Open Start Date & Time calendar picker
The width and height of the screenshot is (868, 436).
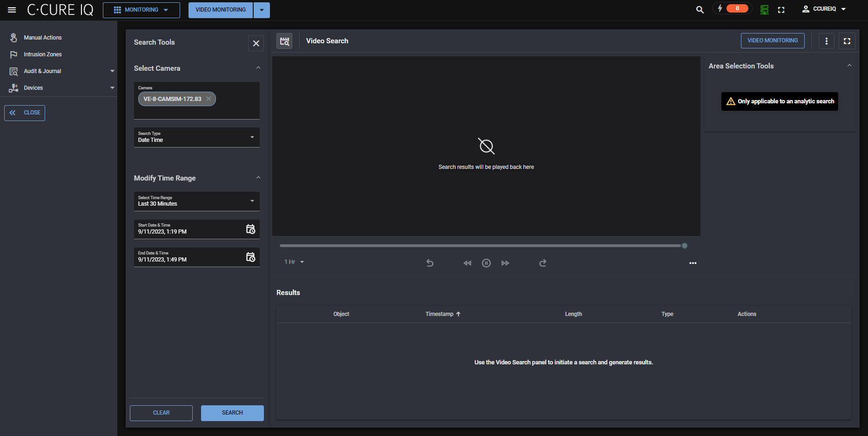(x=250, y=229)
